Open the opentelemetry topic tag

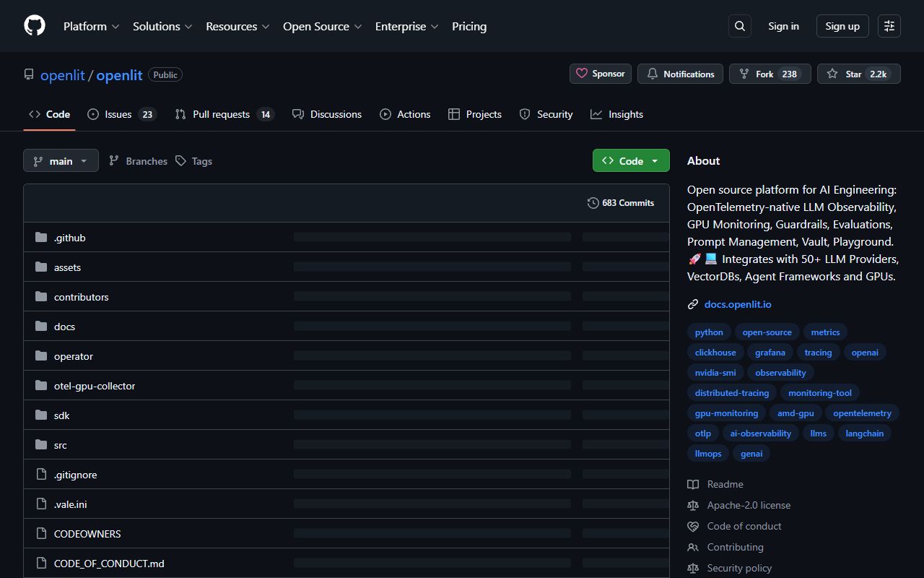coord(862,413)
